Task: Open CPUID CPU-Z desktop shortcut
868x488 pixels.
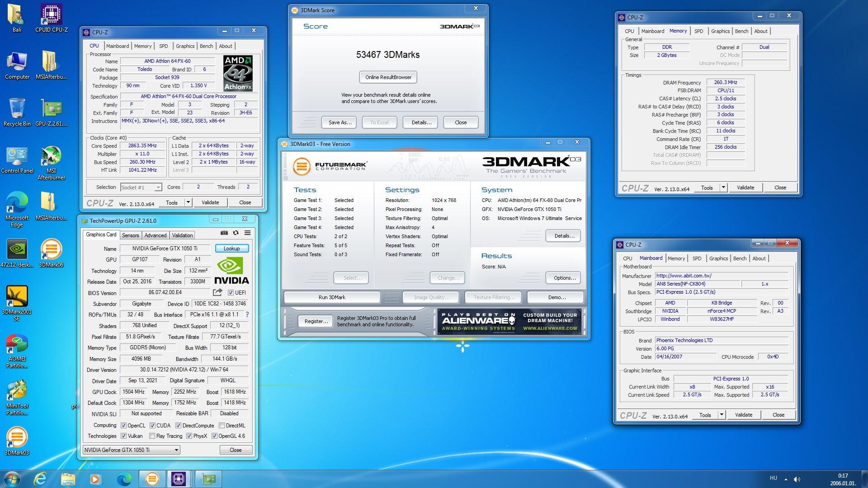Action: click(52, 18)
